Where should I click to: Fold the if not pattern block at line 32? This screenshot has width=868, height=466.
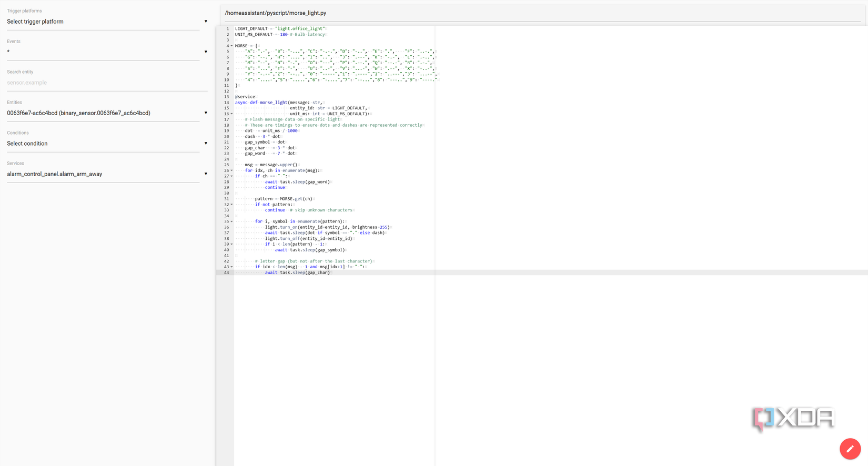pos(231,205)
